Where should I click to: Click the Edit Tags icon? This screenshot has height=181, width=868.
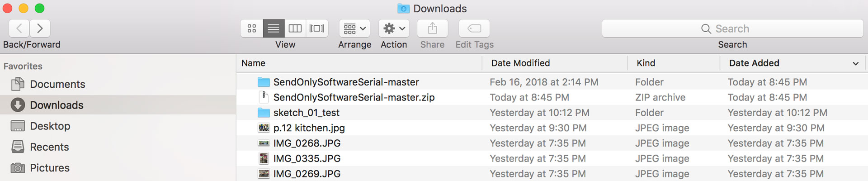point(474,29)
